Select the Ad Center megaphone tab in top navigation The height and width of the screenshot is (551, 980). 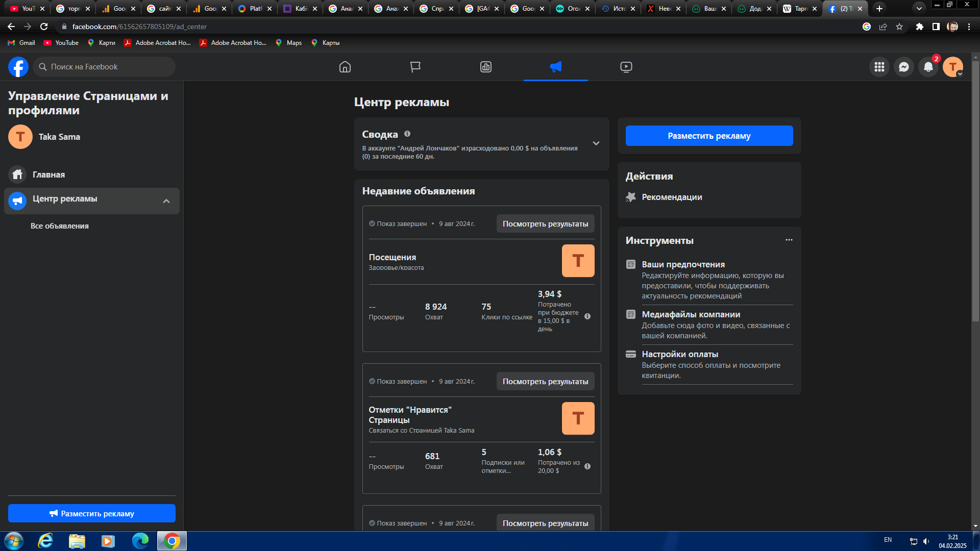pos(556,67)
